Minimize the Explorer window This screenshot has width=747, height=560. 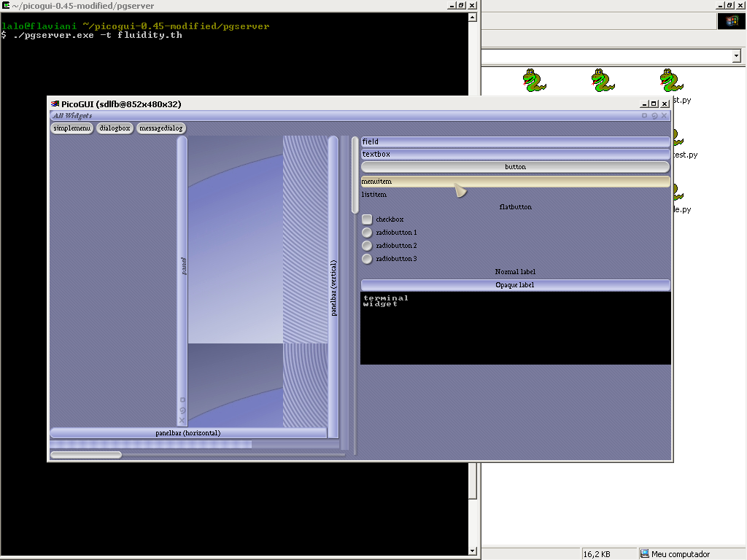(720, 5)
